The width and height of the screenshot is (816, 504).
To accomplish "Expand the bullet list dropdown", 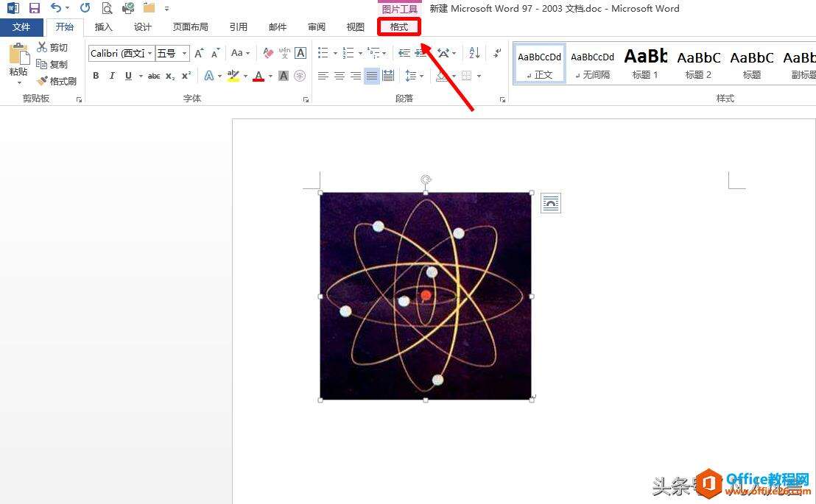I will point(335,53).
